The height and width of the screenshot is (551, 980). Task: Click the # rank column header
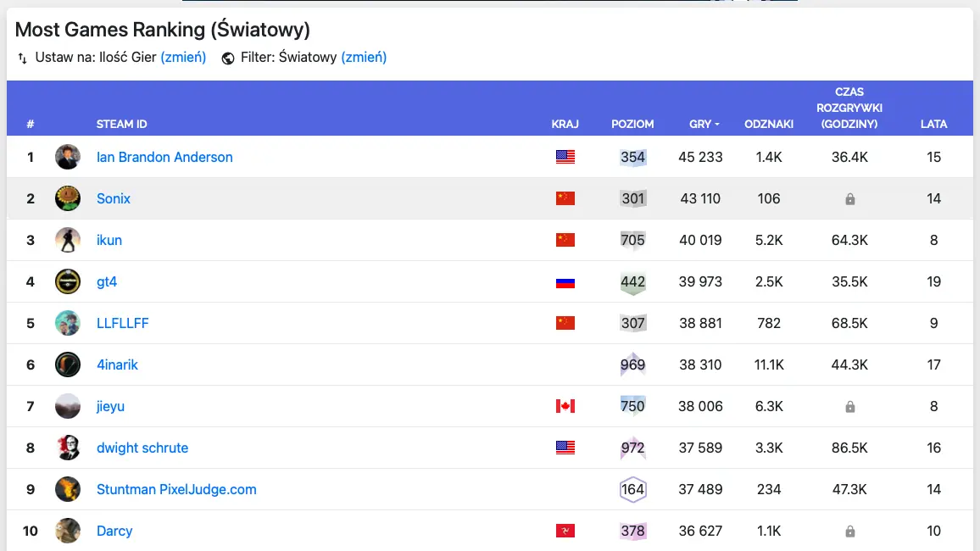click(30, 125)
